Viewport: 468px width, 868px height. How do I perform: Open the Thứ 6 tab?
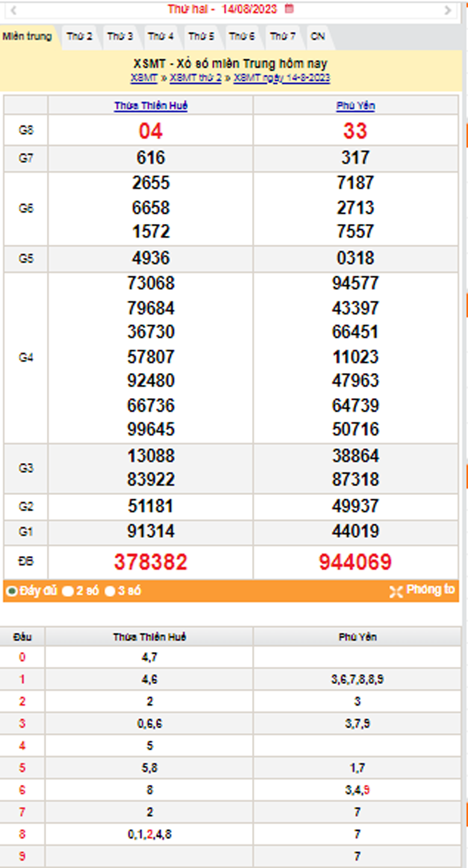click(x=241, y=37)
